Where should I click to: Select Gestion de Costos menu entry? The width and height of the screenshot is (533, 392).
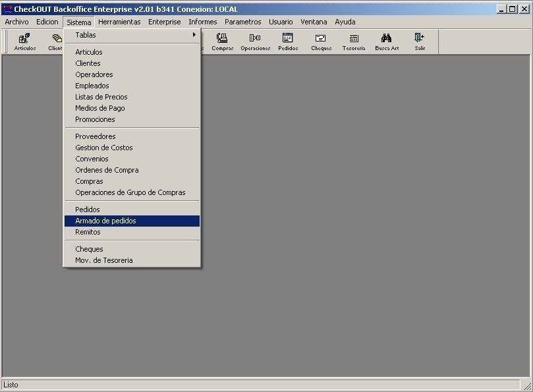132,148
